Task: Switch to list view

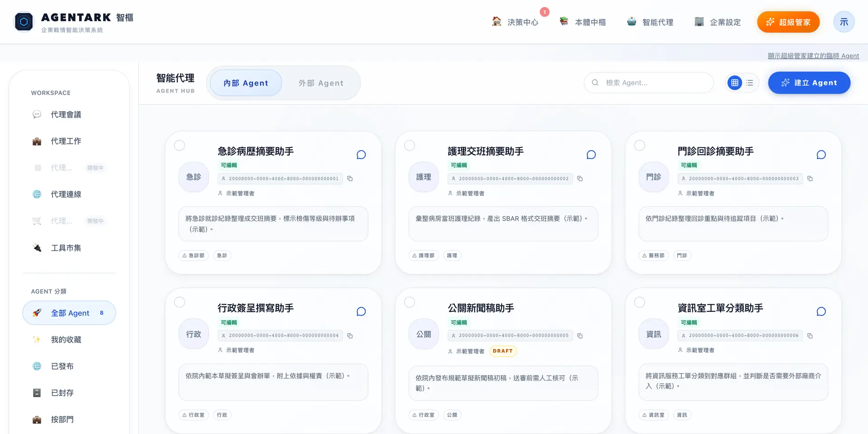Action: coord(750,83)
